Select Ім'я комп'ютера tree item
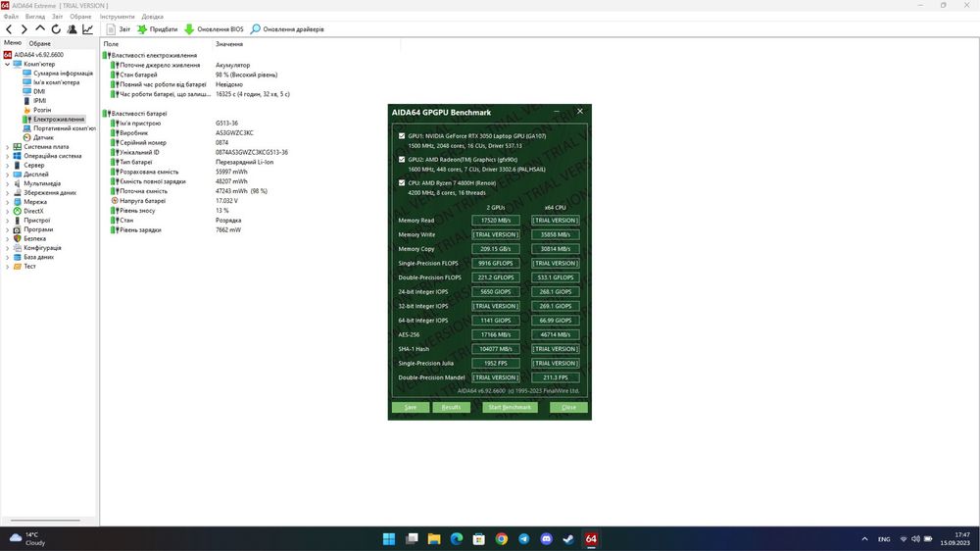The height and width of the screenshot is (551, 980). [56, 82]
